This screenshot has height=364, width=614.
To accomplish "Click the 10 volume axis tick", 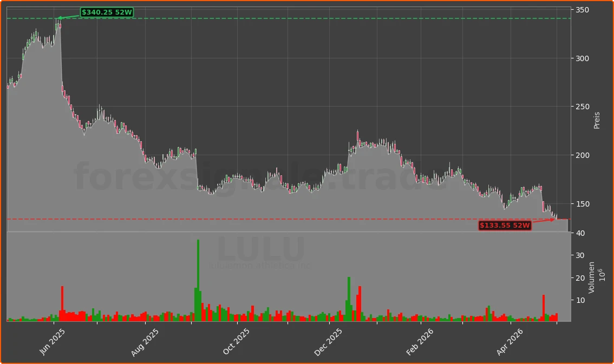I will click(580, 300).
